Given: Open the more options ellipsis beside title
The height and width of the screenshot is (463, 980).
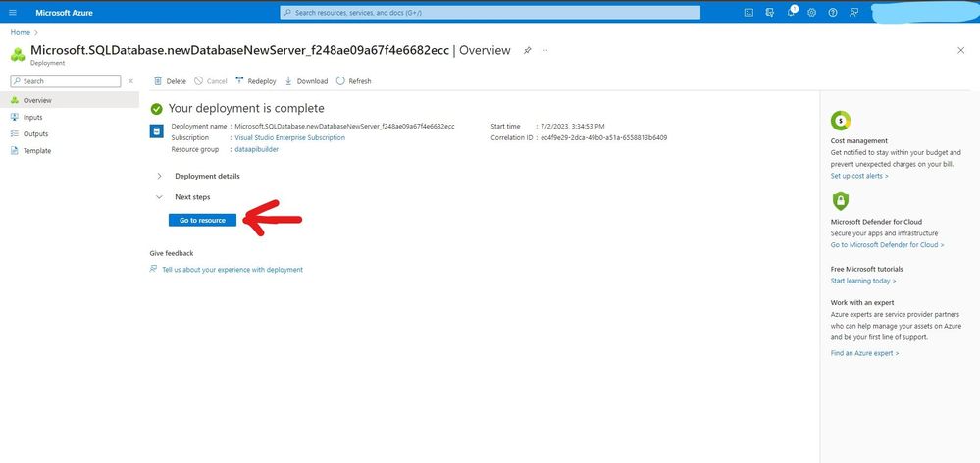Looking at the screenshot, I should [544, 51].
